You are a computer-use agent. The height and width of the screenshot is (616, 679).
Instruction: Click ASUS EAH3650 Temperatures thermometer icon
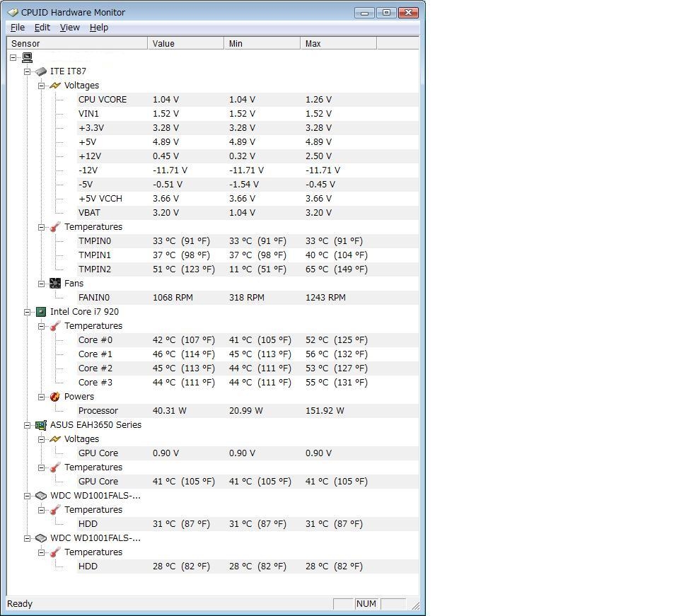point(55,467)
